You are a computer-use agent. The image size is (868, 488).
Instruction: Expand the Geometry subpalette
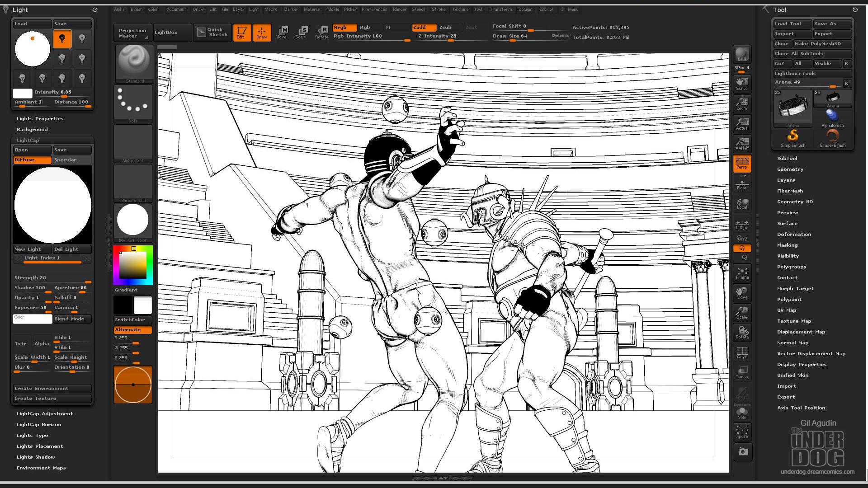[790, 169]
